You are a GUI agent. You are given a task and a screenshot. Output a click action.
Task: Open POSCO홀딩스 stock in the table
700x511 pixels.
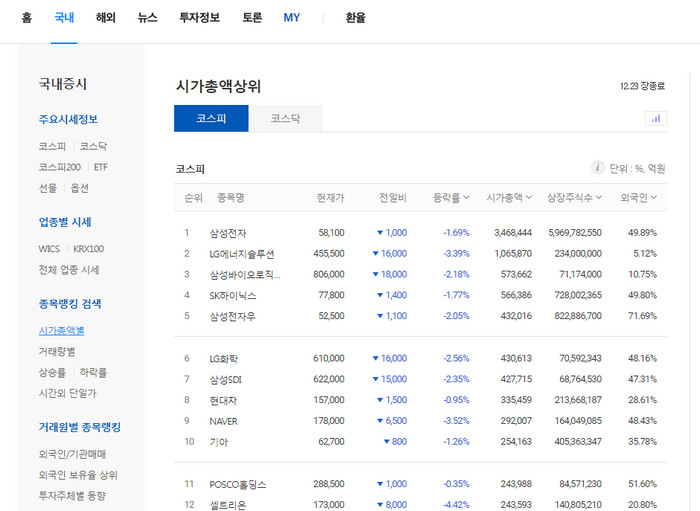238,485
